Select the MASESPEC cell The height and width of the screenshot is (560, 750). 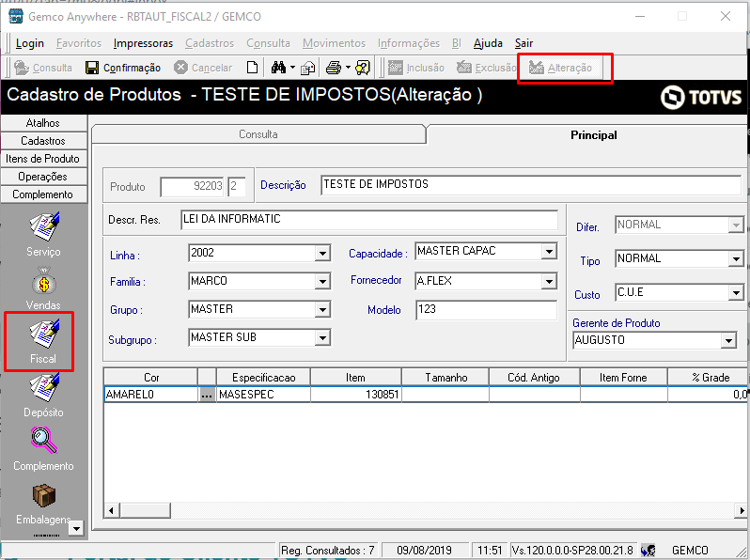click(x=263, y=395)
